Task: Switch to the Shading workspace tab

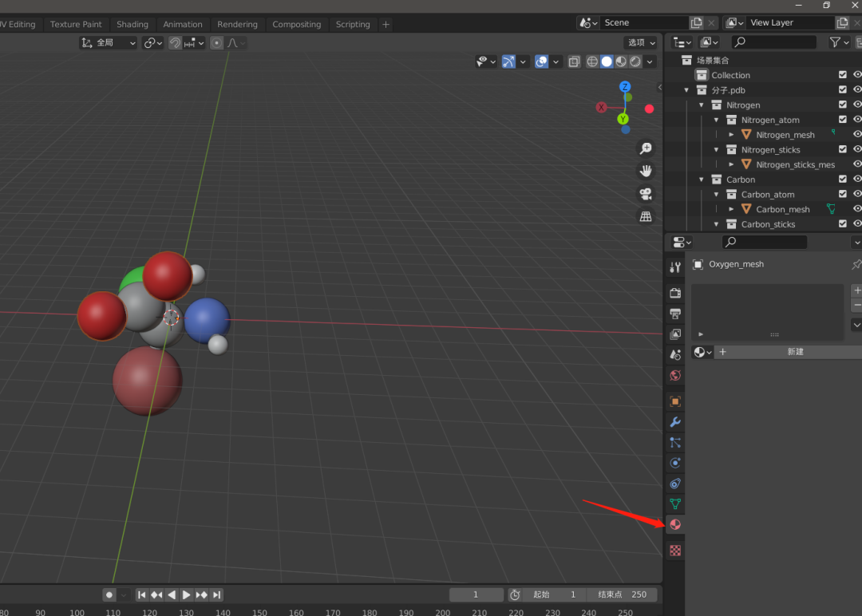Action: point(132,24)
